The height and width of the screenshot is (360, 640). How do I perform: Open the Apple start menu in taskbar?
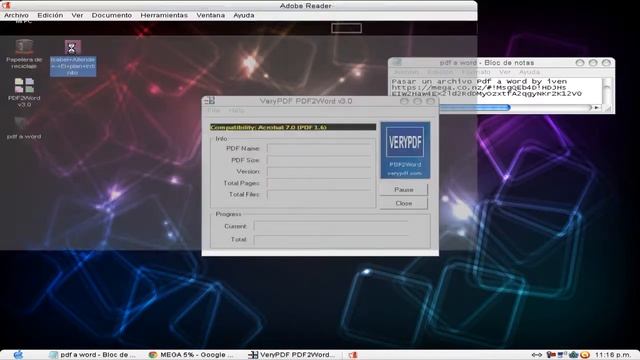(18, 355)
